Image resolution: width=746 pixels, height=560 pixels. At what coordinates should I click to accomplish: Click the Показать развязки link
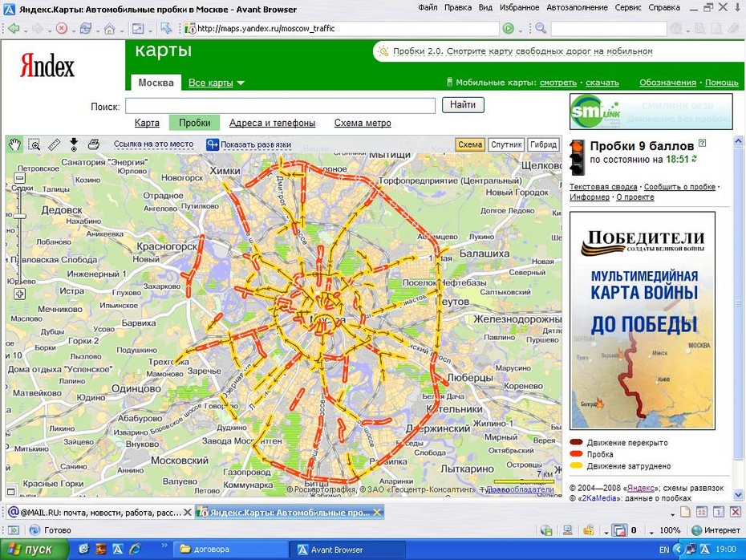pyautogui.click(x=256, y=144)
